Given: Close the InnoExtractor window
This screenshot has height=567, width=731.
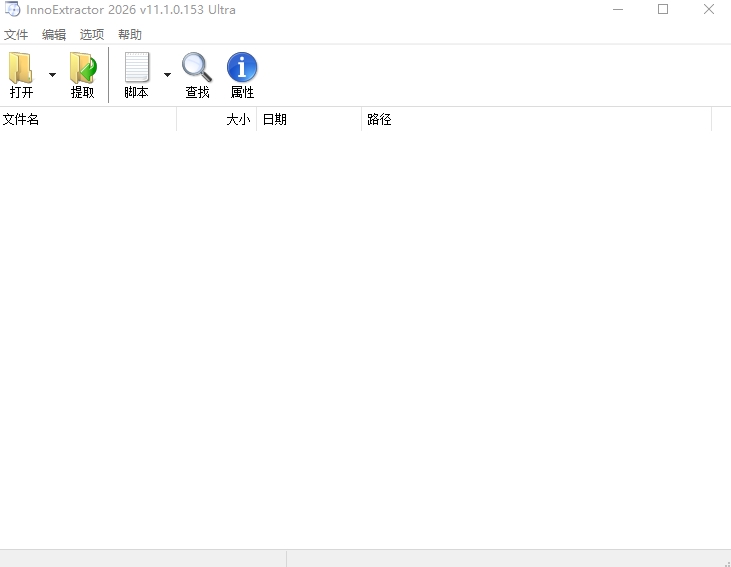Looking at the screenshot, I should click(709, 9).
